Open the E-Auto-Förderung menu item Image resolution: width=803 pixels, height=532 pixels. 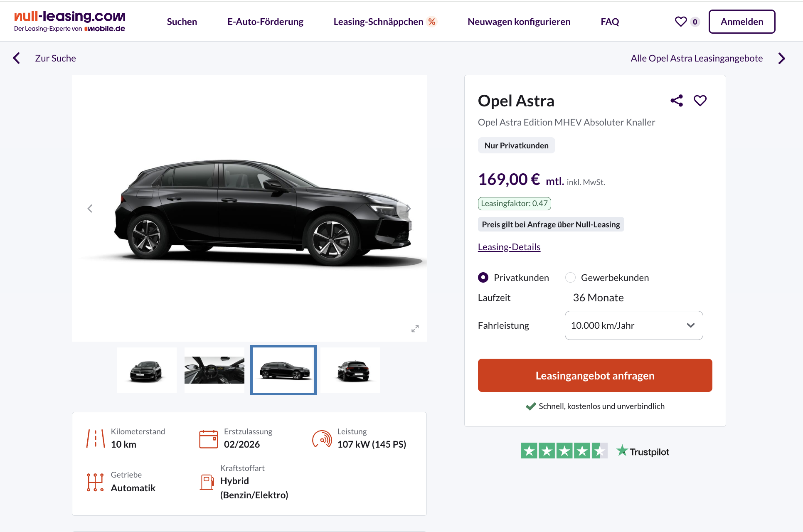pos(265,22)
